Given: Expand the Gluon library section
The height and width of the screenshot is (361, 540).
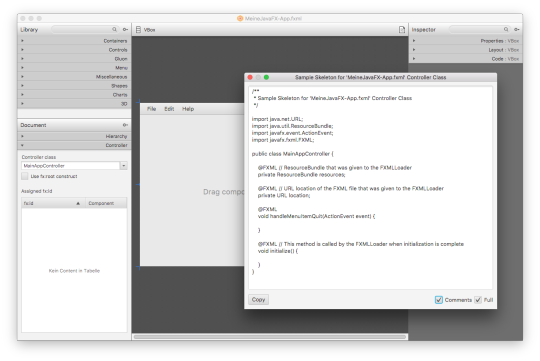Looking at the screenshot, I should [x=74, y=59].
